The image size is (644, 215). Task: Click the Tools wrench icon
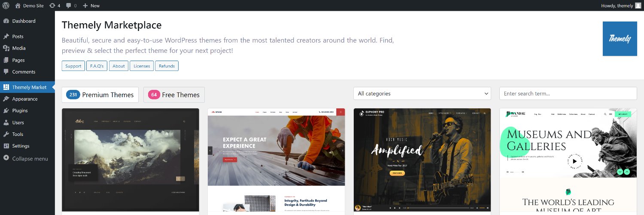pyautogui.click(x=6, y=134)
